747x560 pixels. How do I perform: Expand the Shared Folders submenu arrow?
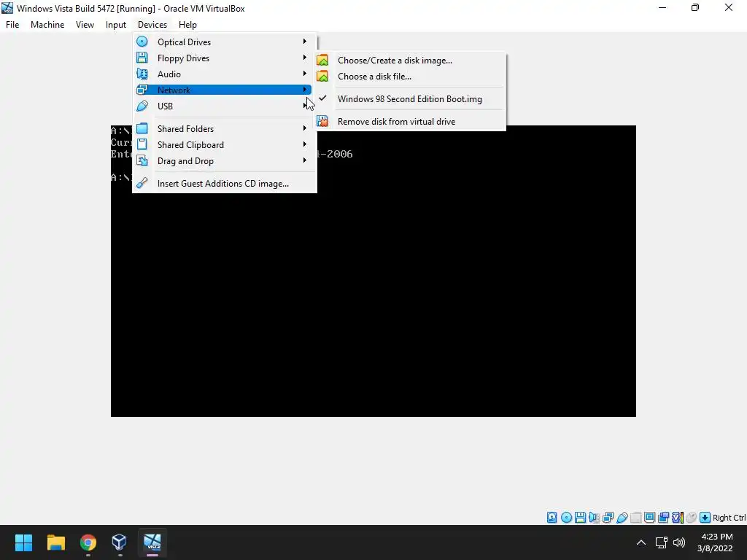click(x=305, y=128)
